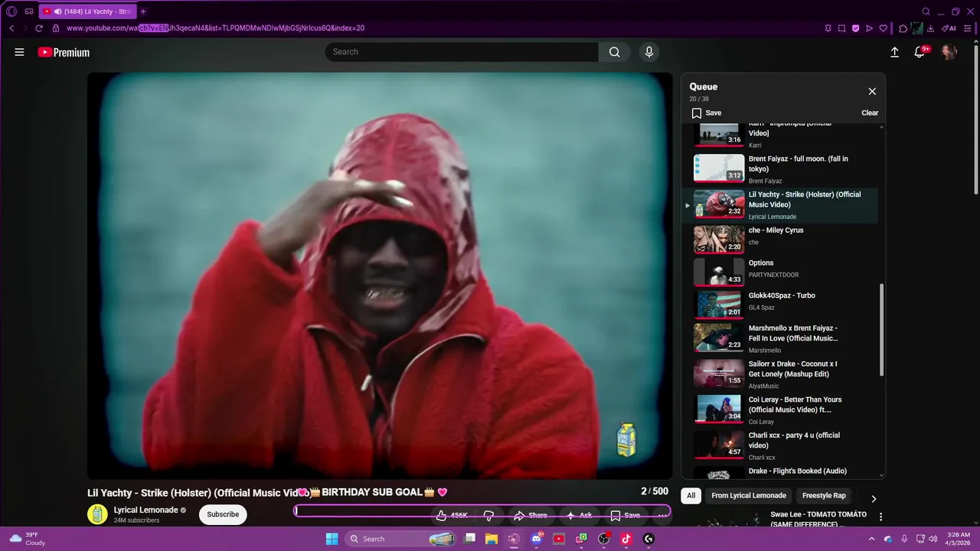
Task: Clear the queue
Action: tap(870, 112)
